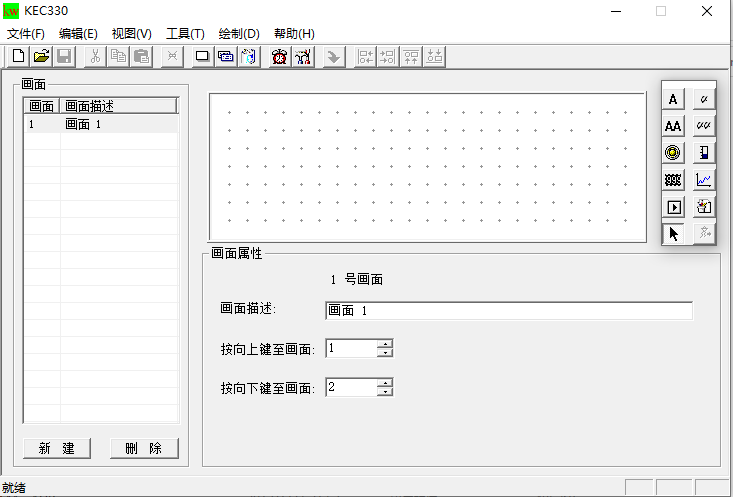Open a file with the folder icon
The width and height of the screenshot is (733, 497).
41,57
